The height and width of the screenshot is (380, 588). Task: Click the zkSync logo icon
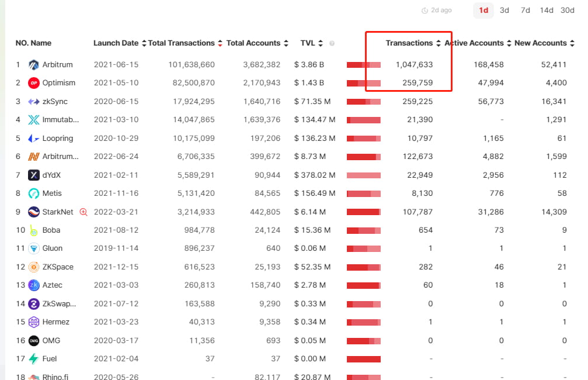34,101
